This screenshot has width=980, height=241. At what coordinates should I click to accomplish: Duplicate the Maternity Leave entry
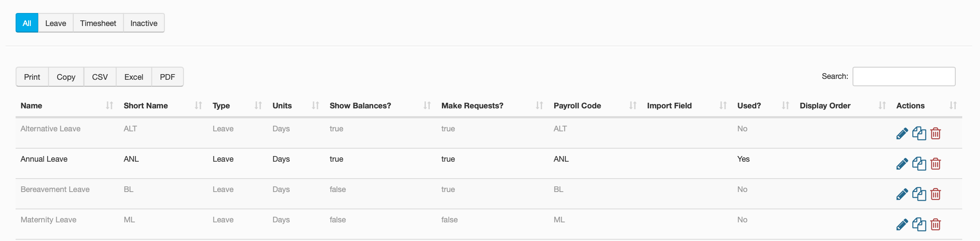click(919, 225)
